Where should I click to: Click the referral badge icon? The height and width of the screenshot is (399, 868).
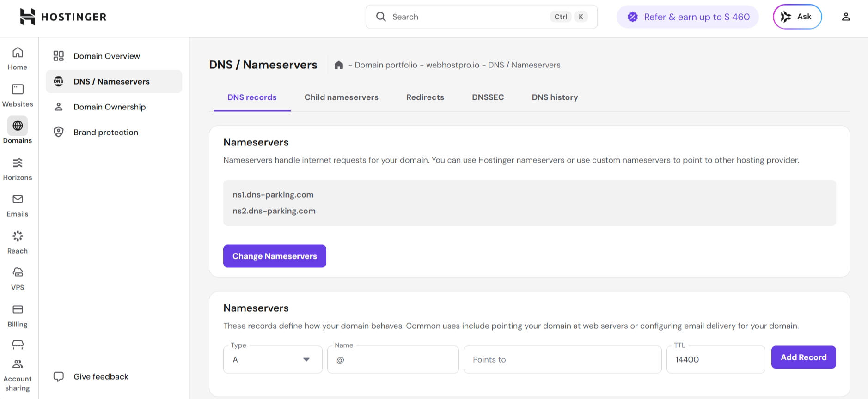pyautogui.click(x=633, y=17)
